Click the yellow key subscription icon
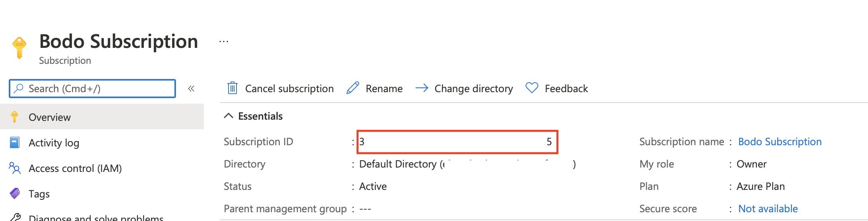 [19, 47]
